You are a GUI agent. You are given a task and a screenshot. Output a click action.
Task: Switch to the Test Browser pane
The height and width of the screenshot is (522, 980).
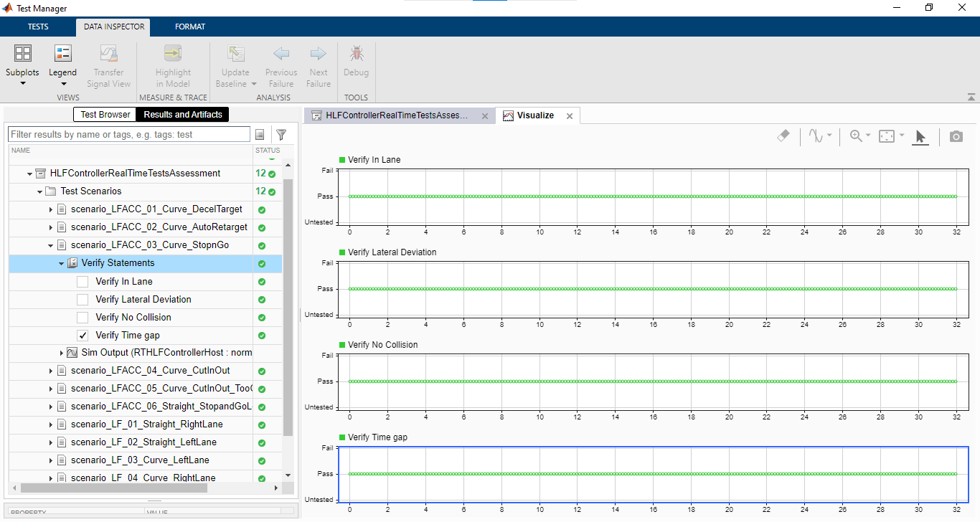pyautogui.click(x=105, y=115)
